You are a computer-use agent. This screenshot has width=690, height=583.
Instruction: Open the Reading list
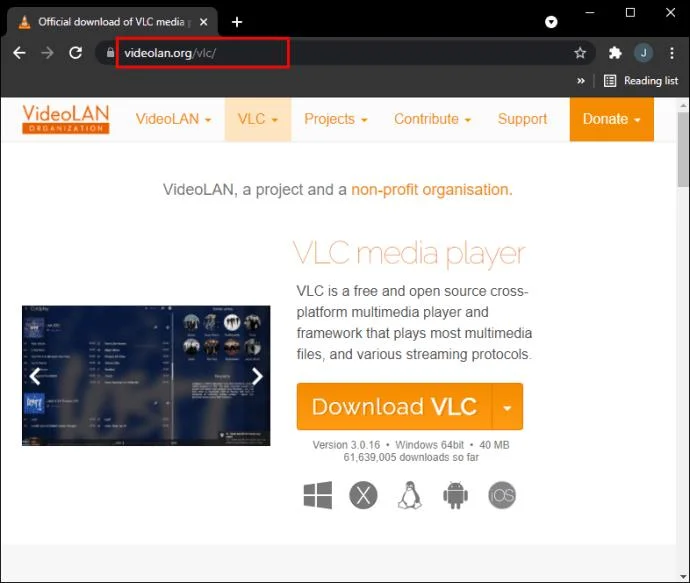(x=641, y=81)
